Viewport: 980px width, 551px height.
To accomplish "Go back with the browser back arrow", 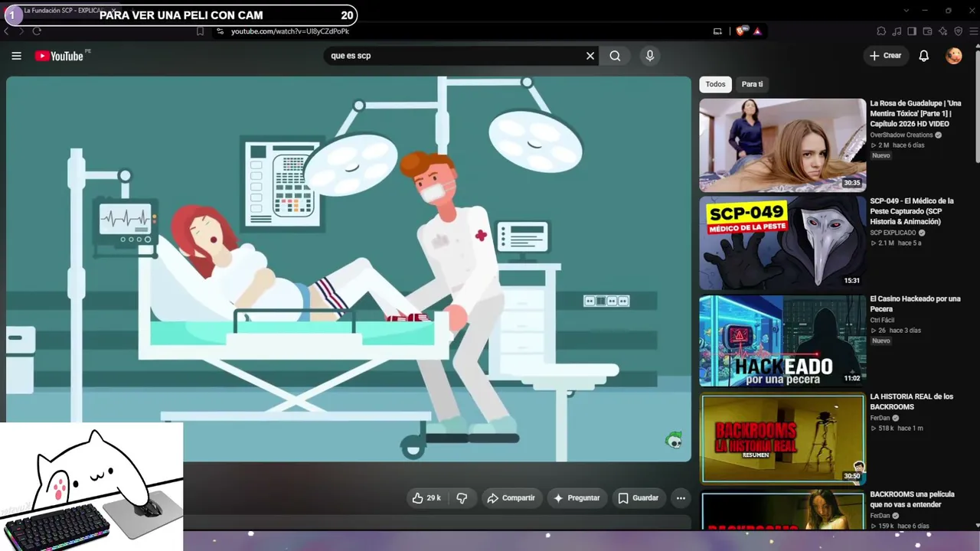I will tap(7, 31).
